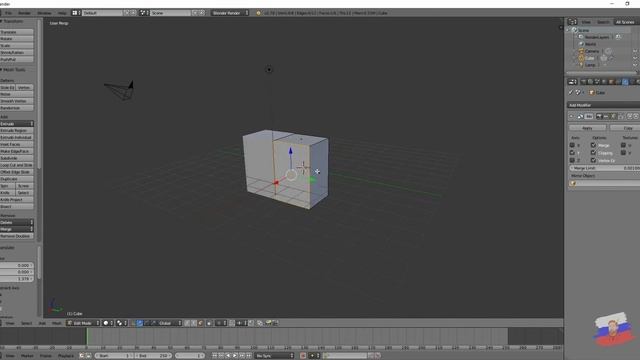Viewport: 640px width, 360px height.
Task: Open the scene properties tab icon
Action: pos(597,82)
